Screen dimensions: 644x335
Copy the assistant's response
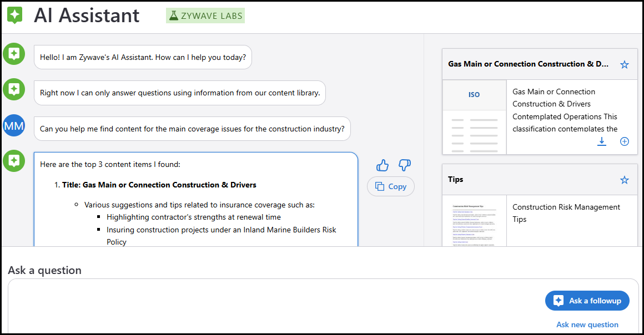[391, 186]
